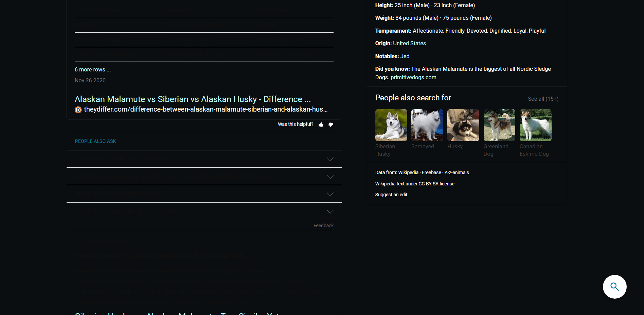Open the Alaskan Malamute vs Siberian result title
Image resolution: width=644 pixels, height=315 pixels.
tap(192, 99)
